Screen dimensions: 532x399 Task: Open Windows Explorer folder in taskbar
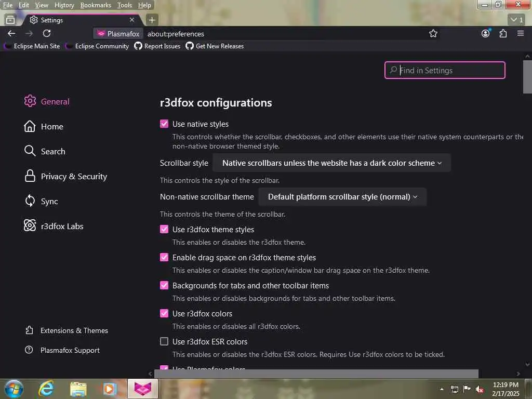click(x=78, y=389)
